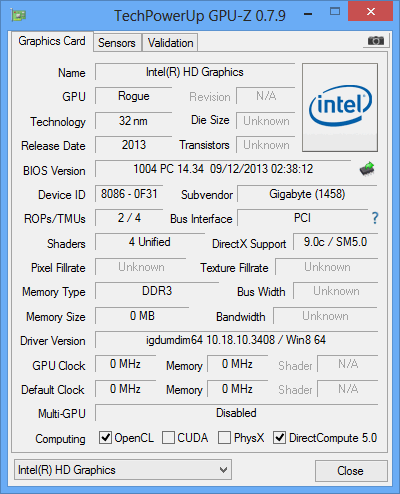The image size is (400, 494).
Task: Click the Bus Width Unknown field
Action: click(x=336, y=291)
